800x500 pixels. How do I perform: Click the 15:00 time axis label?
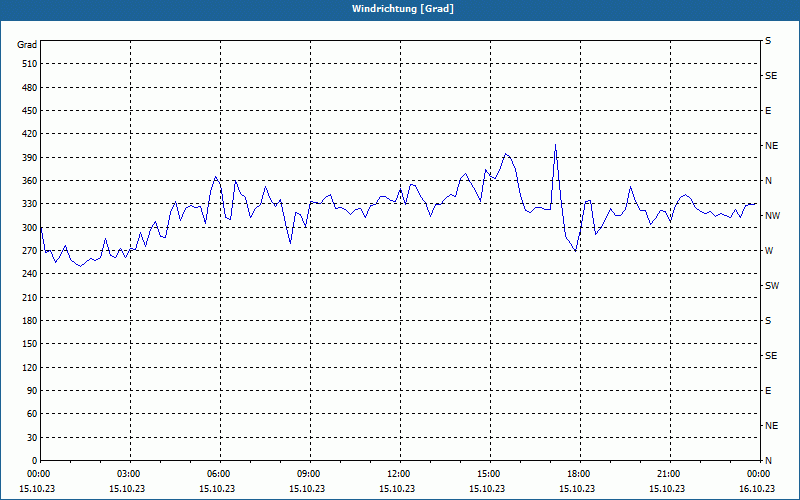click(x=488, y=474)
